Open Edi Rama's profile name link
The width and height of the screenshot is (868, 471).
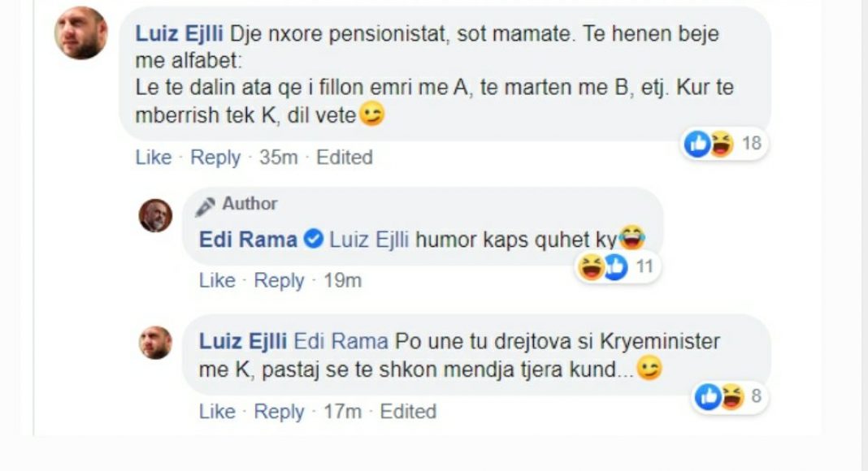point(247,239)
